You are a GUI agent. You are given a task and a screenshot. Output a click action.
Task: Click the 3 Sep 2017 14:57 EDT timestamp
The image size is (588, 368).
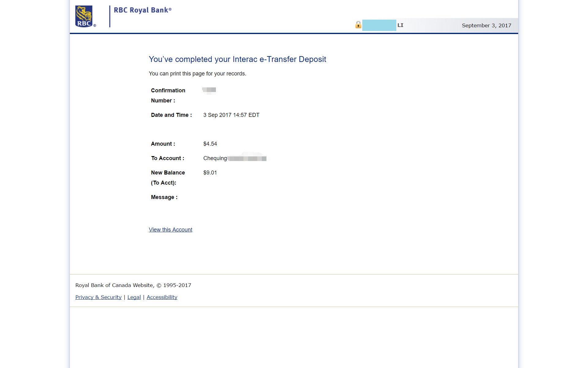231,115
